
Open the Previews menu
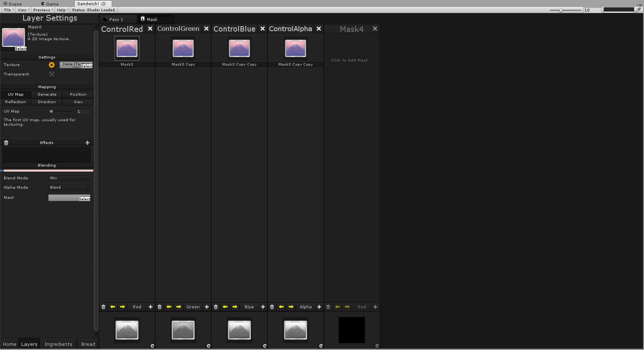tap(43, 10)
